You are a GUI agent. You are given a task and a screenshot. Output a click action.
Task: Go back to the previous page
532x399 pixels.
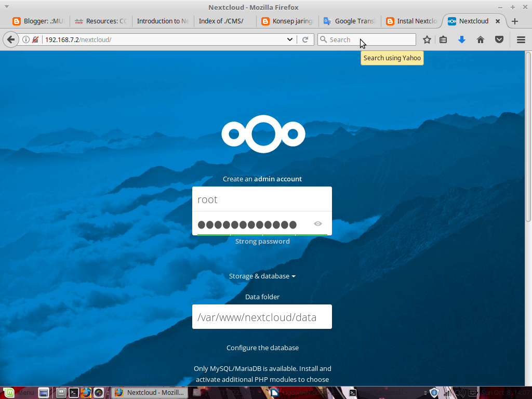[x=10, y=39]
